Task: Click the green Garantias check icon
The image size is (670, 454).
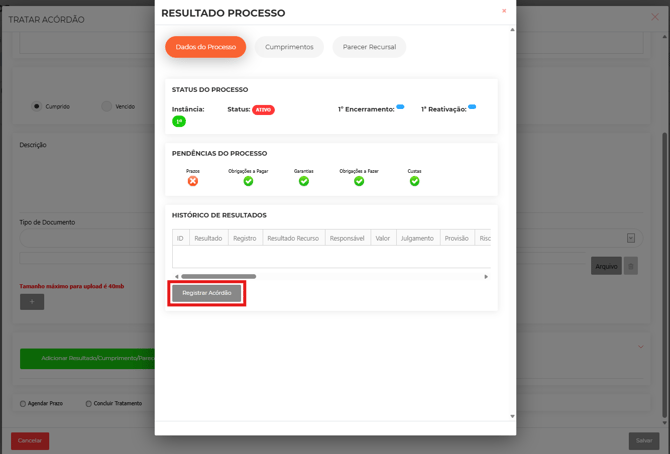Action: click(304, 181)
